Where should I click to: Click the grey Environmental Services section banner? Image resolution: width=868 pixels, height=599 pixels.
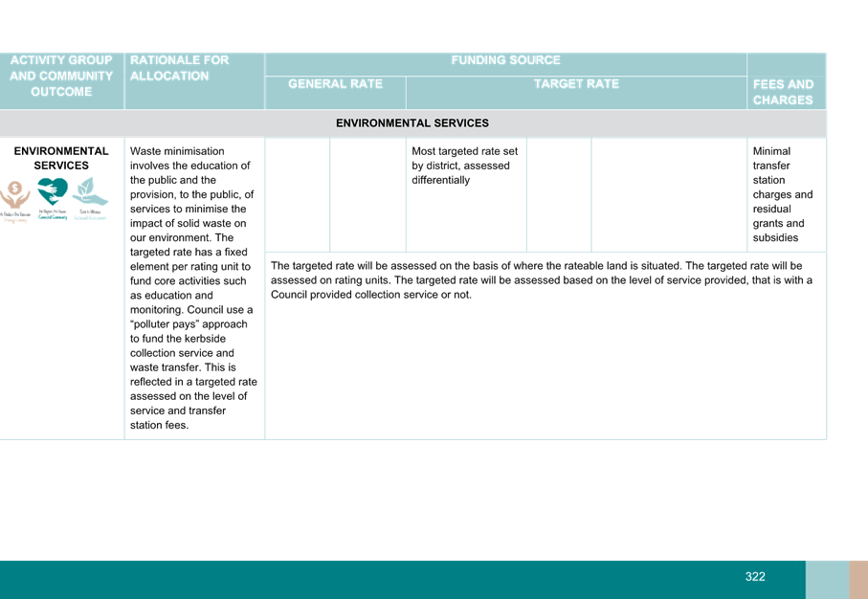pos(412,123)
